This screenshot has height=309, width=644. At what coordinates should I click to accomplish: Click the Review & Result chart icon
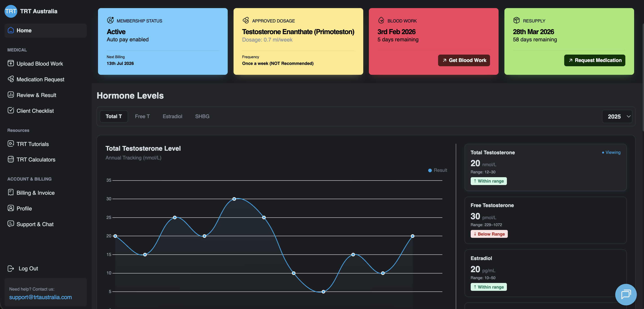11,95
